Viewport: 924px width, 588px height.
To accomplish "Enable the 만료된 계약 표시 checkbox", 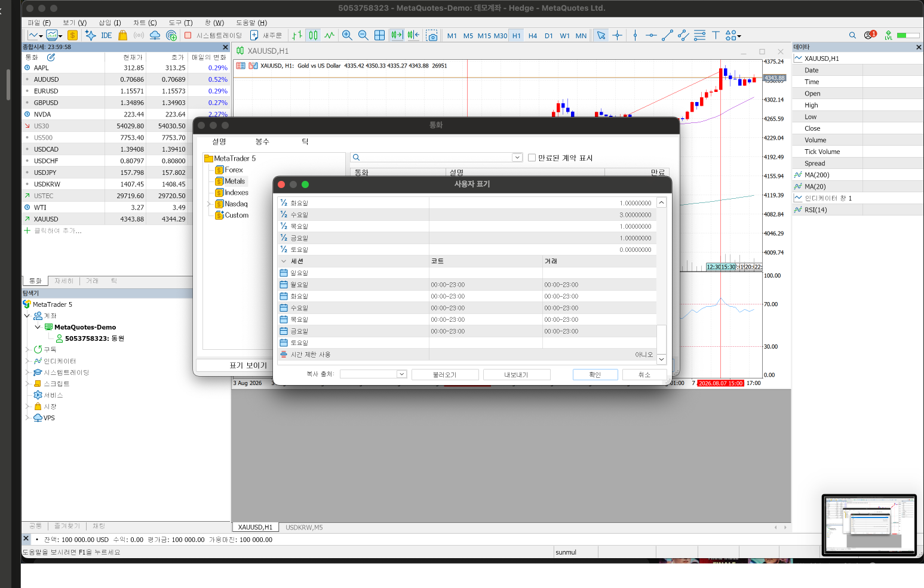I will 532,158.
